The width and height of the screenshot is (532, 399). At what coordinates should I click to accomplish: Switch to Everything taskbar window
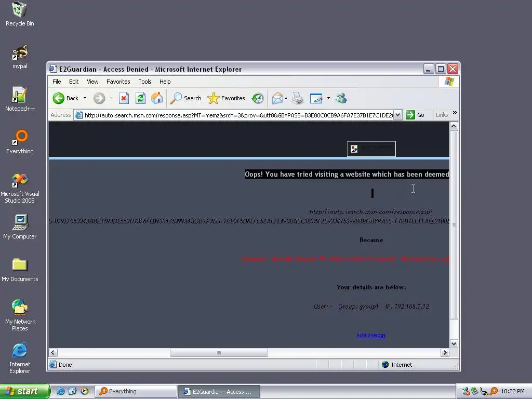136,392
